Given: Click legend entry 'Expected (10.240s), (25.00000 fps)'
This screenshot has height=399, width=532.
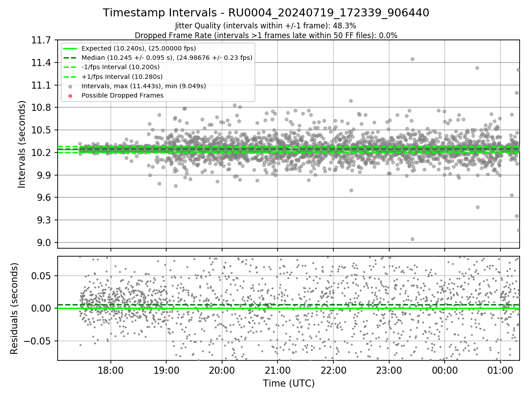Looking at the screenshot, I should (139, 48).
